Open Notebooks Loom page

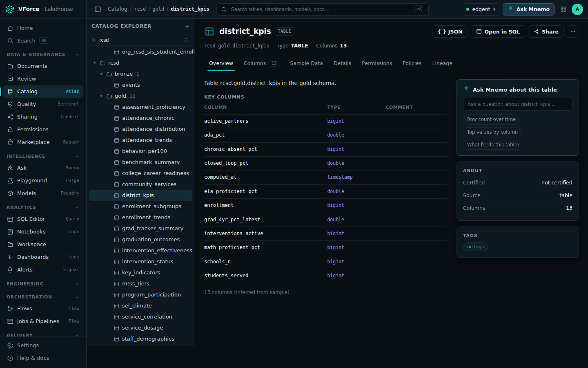[43, 231]
